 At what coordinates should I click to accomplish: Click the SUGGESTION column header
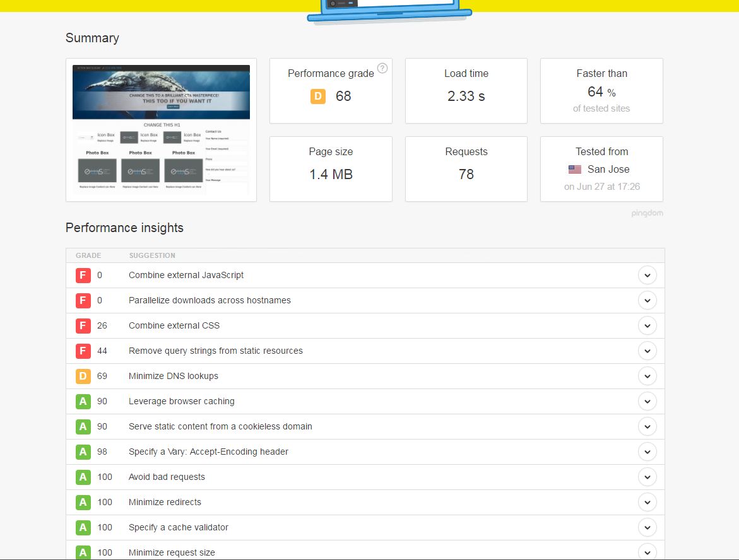point(152,255)
